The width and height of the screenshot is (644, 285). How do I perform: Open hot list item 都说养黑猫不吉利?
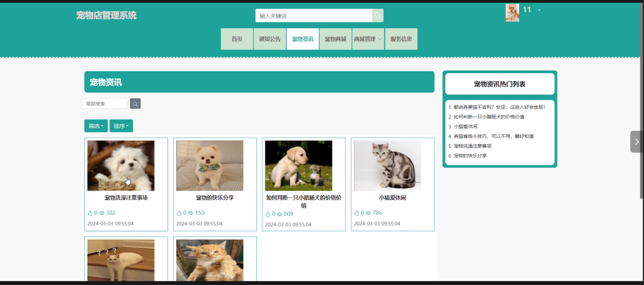(x=500, y=107)
